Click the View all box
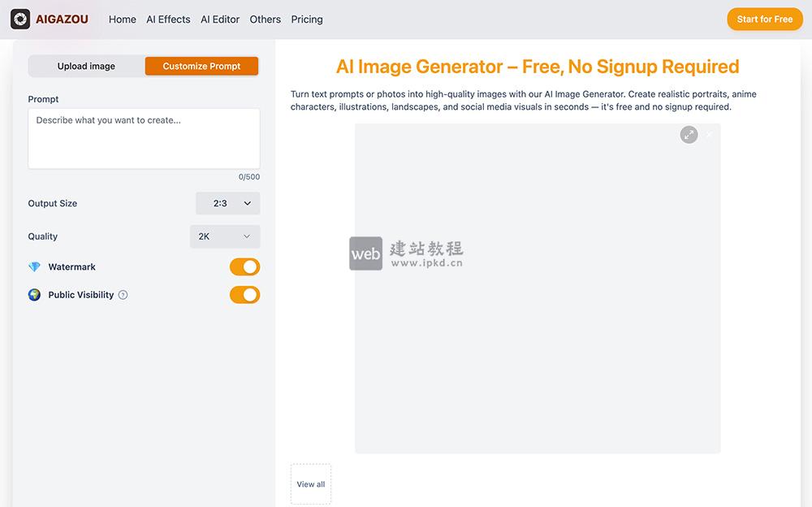Image resolution: width=812 pixels, height=507 pixels. 311,484
